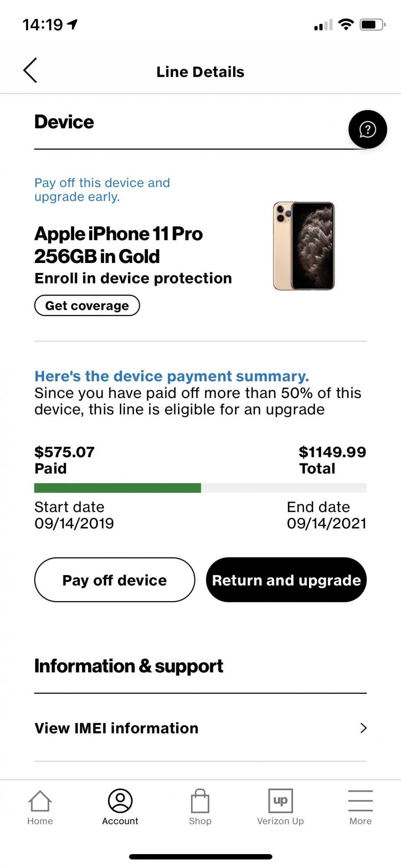Expand View IMEI information chevron
Screen dimensions: 401x868
click(364, 728)
